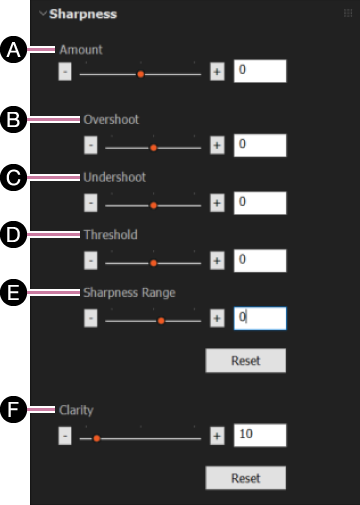
Task: Increase Amount with the plus button
Action: (x=217, y=71)
